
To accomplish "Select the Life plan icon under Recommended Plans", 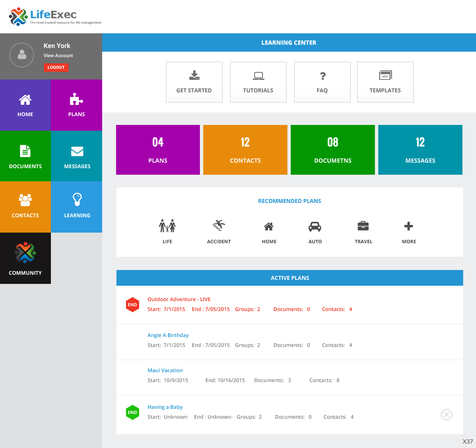I will click(167, 227).
